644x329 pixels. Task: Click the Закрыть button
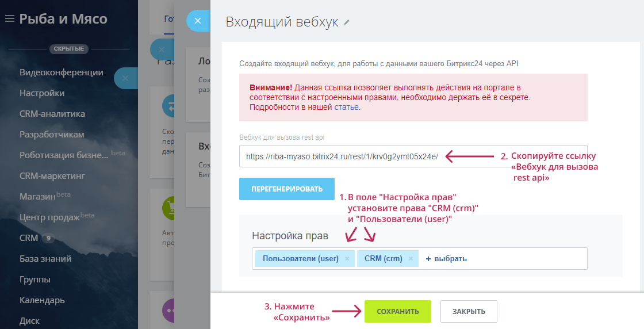click(468, 311)
